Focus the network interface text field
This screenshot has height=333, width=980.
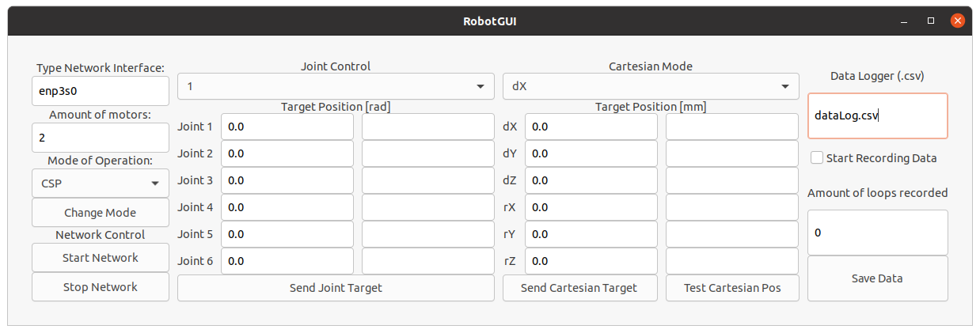tap(101, 91)
